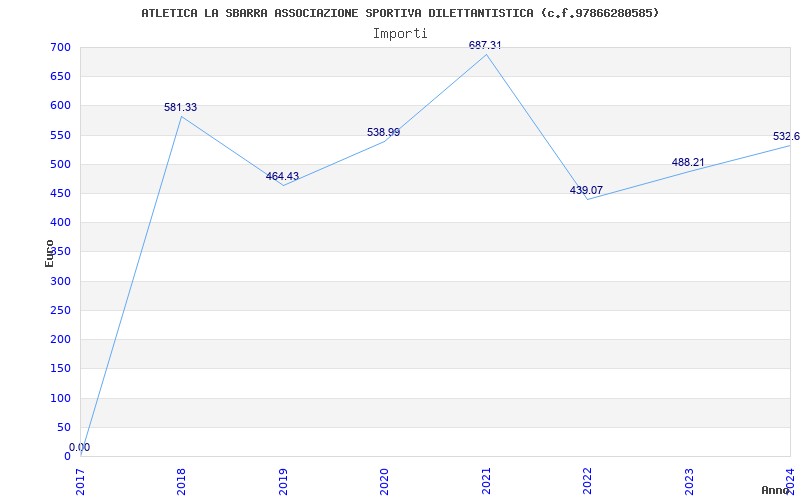The image size is (800, 500).
Task: Click the 0.00 data label
Action: click(x=80, y=447)
